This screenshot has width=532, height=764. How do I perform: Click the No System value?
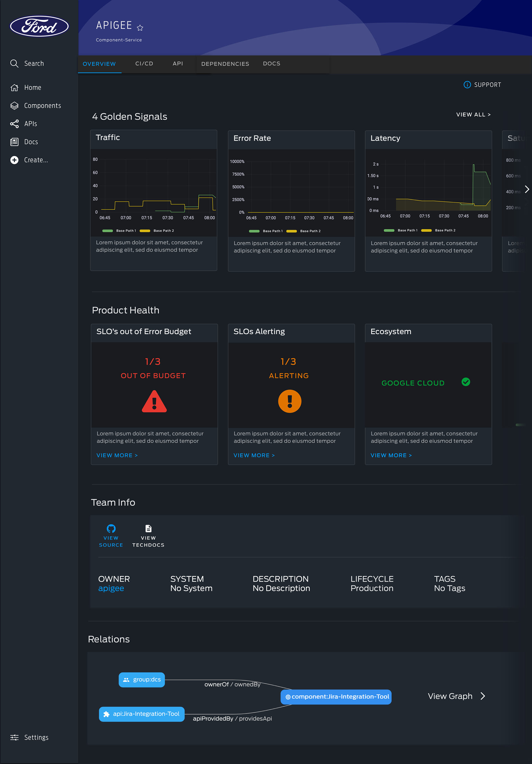(x=191, y=588)
